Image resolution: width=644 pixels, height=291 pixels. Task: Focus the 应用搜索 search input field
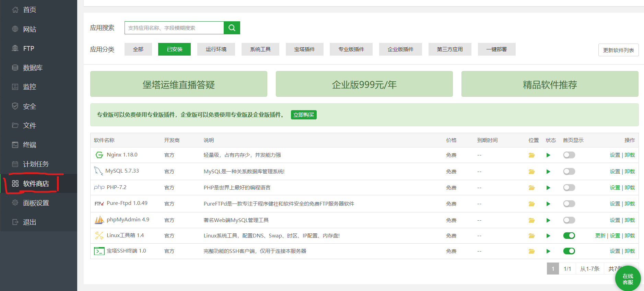174,28
